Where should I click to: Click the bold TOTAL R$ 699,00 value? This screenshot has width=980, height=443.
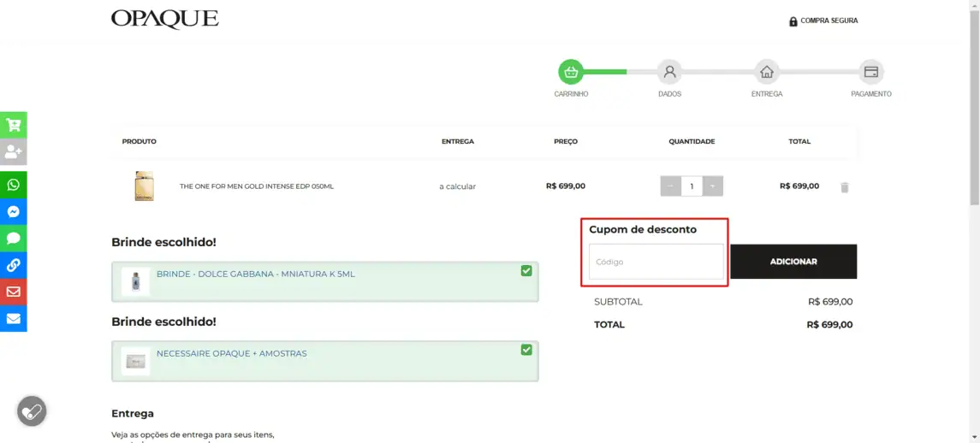[x=829, y=325]
